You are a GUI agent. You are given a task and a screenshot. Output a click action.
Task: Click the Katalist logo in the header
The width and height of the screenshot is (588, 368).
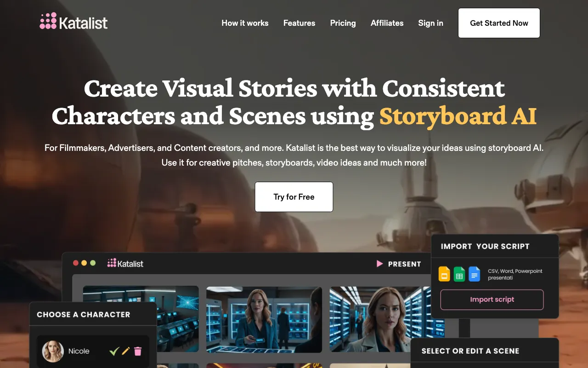tap(73, 22)
